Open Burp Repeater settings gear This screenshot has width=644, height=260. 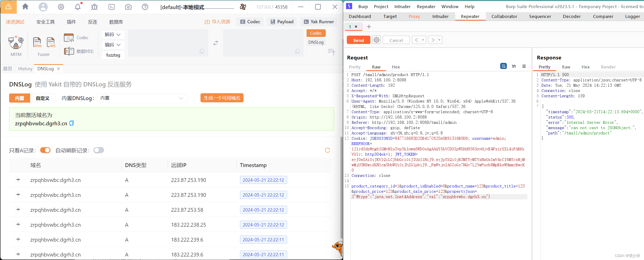pos(377,40)
